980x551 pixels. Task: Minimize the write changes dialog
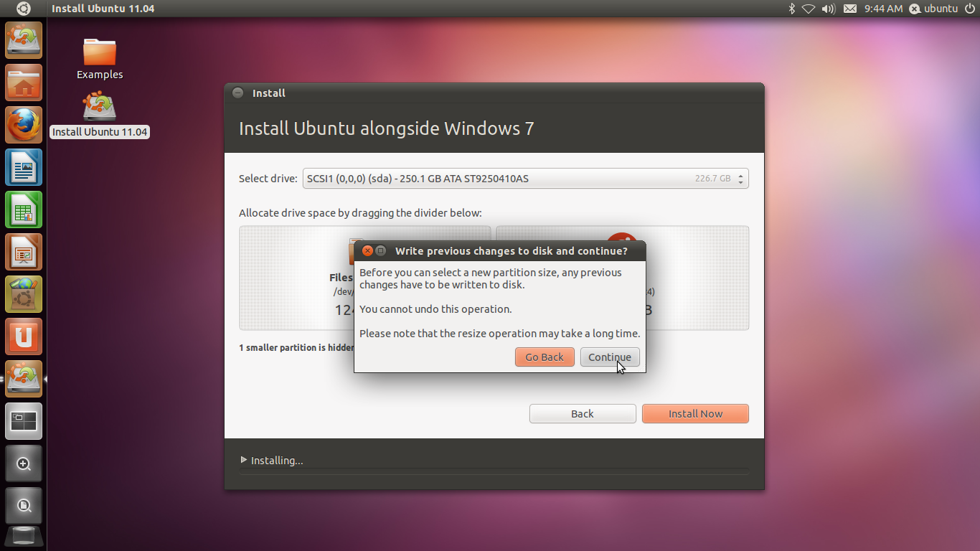click(381, 251)
